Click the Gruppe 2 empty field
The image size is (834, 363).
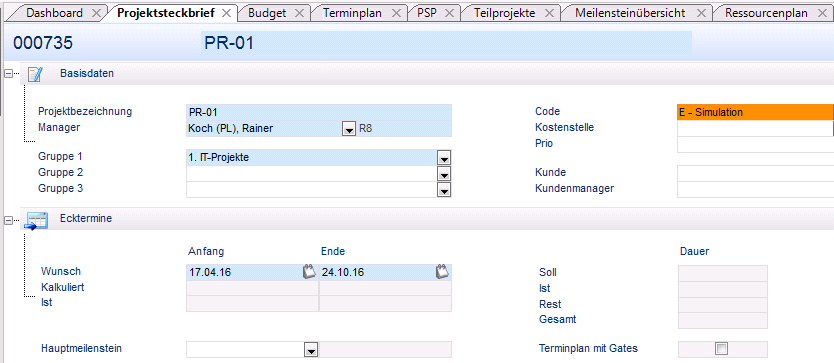tap(312, 174)
